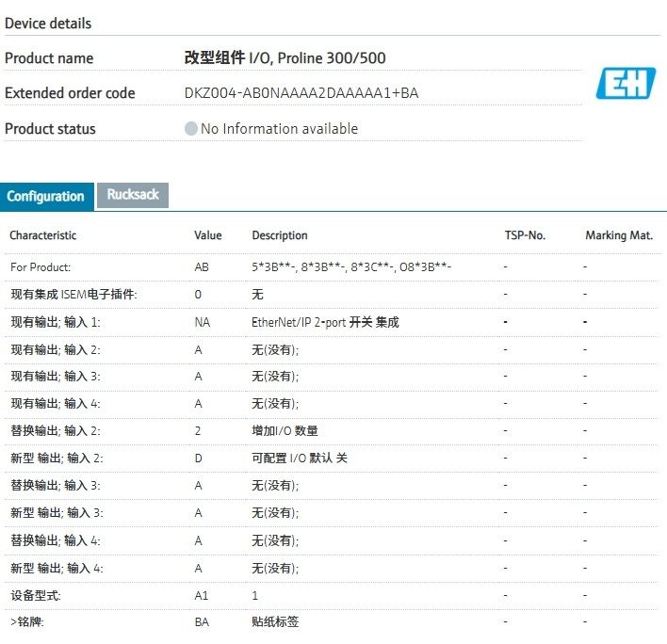Click the NA value for 现有输出; 输入 1
The width and height of the screenshot is (667, 644).
(202, 322)
